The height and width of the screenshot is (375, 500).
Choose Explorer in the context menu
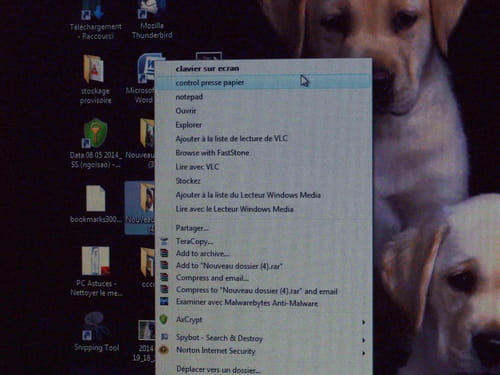click(x=263, y=125)
